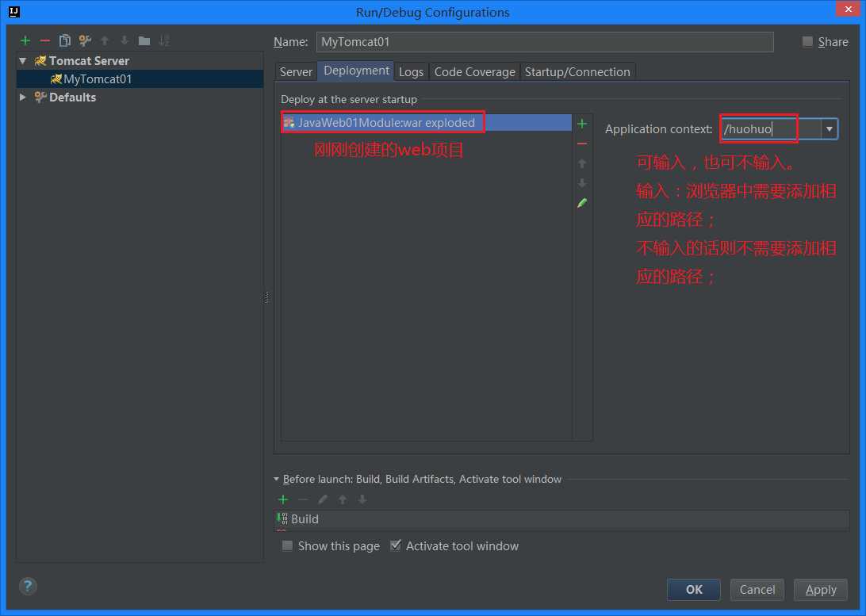
Task: Remove selected configuration with red minus
Action: coord(44,41)
